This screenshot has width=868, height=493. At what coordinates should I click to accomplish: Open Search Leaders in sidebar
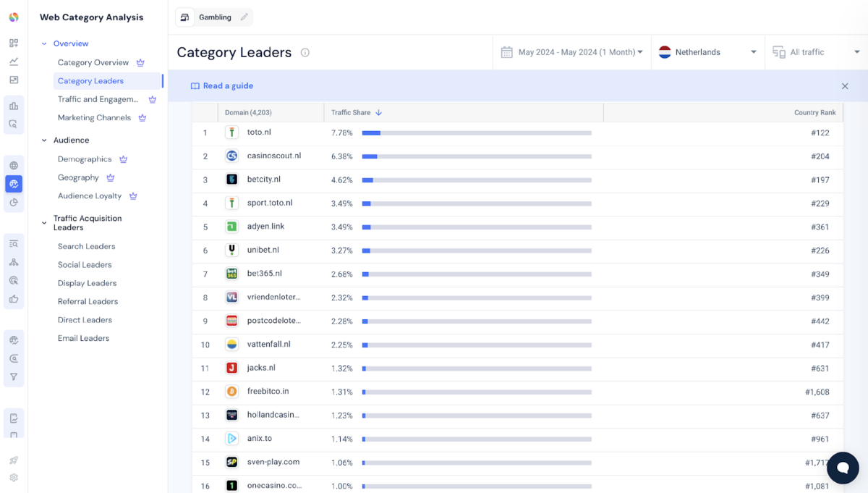click(87, 246)
